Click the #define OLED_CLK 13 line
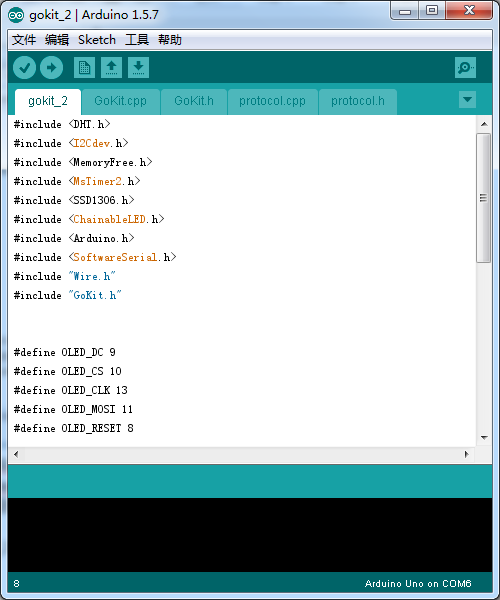This screenshot has height=600, width=500. pos(71,390)
